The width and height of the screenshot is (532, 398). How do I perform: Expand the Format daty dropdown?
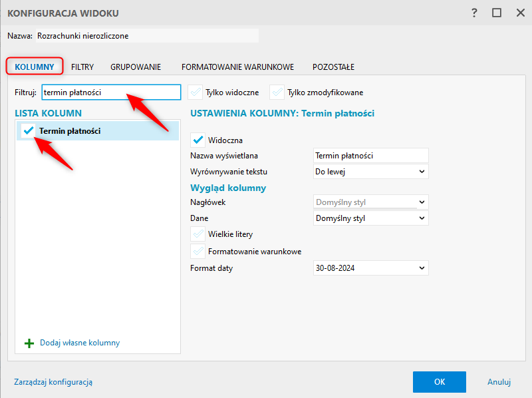point(370,268)
